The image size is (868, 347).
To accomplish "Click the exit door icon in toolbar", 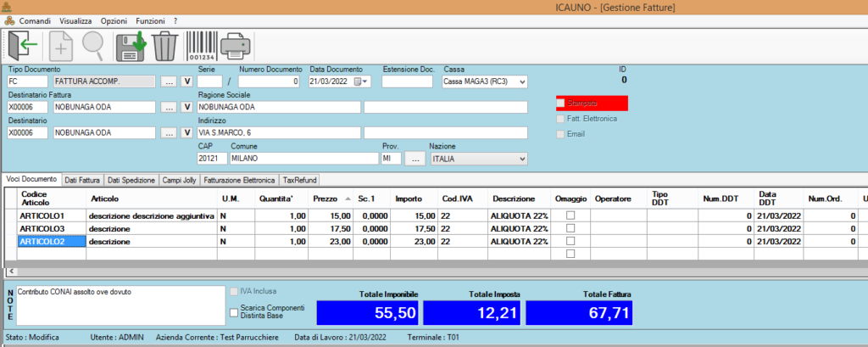I will tap(23, 45).
